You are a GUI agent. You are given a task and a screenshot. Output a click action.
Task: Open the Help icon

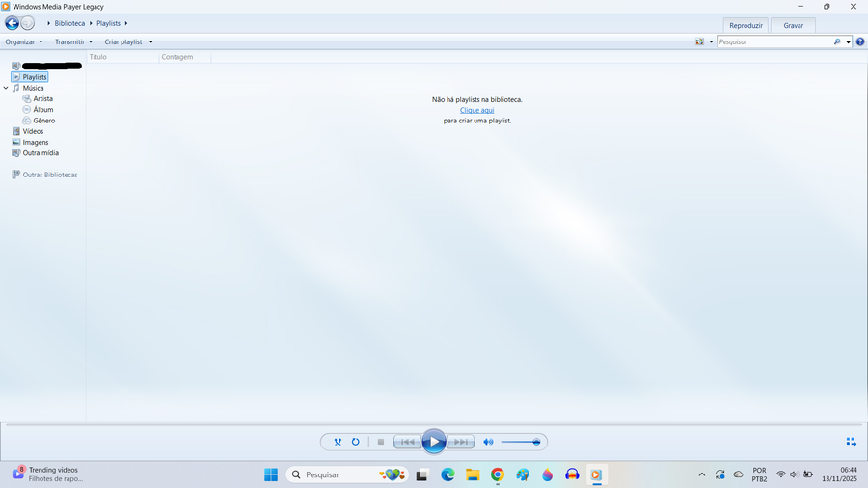(860, 41)
